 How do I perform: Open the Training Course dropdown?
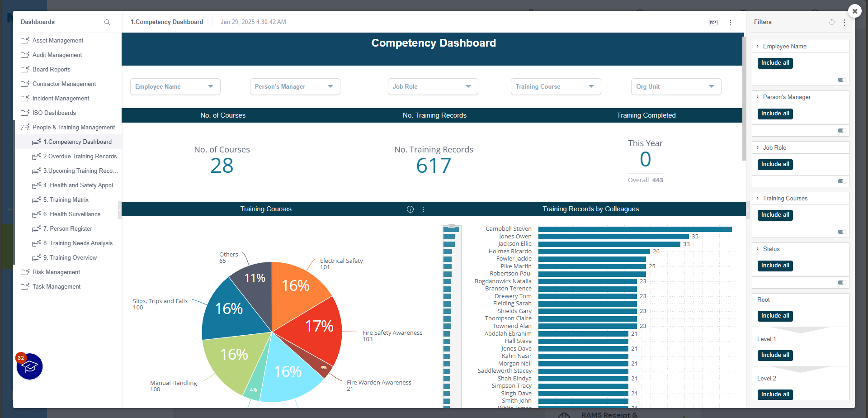(x=555, y=87)
